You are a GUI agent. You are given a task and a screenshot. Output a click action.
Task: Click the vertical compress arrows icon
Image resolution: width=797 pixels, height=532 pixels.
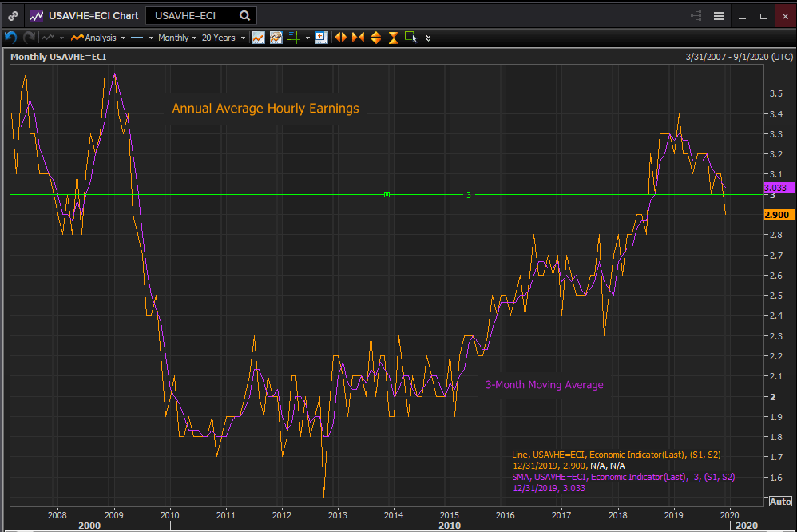394,38
